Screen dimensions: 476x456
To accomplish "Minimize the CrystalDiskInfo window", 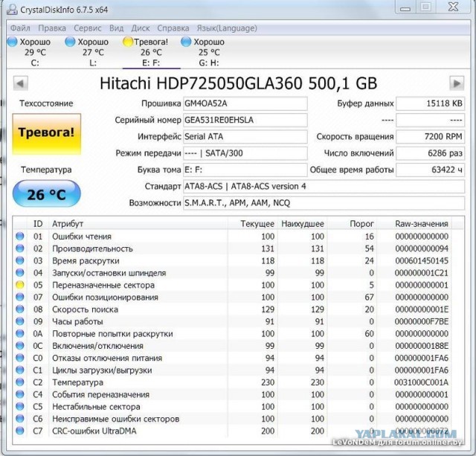I will 405,8.
